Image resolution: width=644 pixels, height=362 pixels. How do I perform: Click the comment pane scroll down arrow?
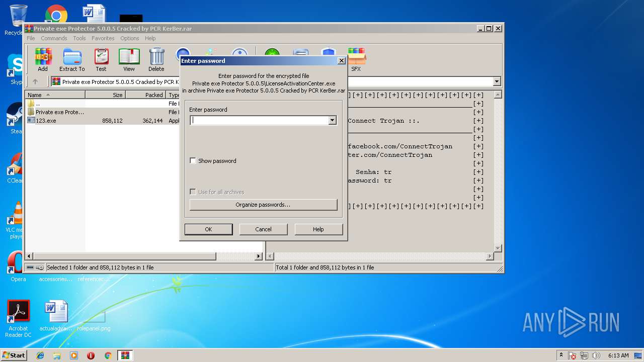point(498,248)
